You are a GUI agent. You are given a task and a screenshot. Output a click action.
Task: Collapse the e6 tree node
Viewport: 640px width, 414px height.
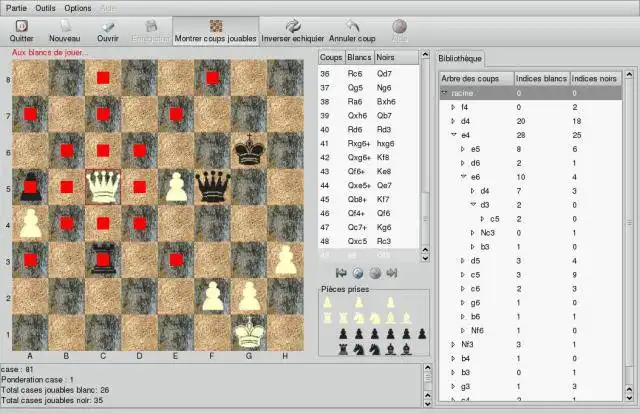coord(463,177)
